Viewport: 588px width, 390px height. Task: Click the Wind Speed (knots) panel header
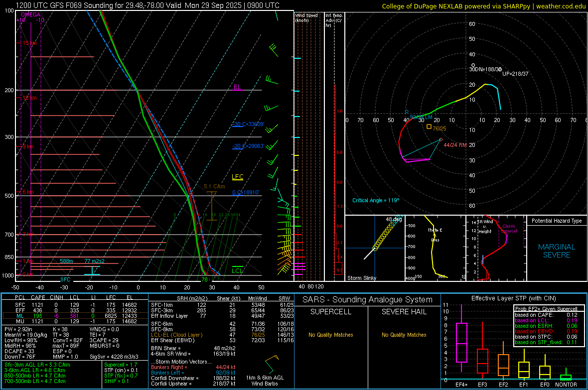[306, 17]
